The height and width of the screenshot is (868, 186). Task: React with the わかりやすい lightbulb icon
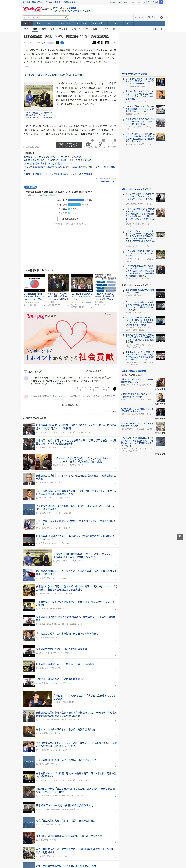(x=100, y=144)
